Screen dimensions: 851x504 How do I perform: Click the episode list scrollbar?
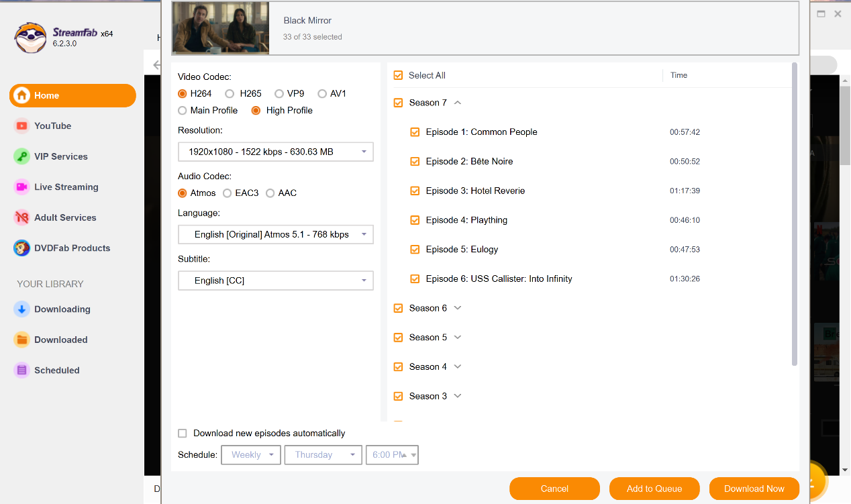point(795,214)
